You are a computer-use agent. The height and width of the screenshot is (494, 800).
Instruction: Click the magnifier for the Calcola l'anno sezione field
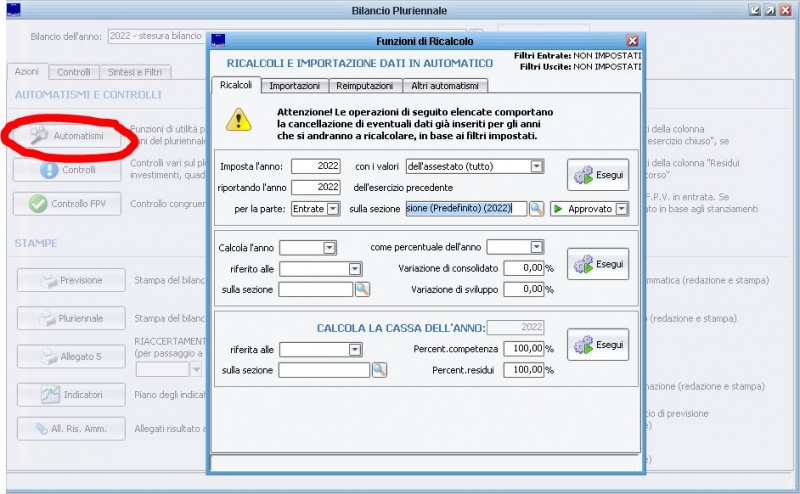tap(362, 289)
